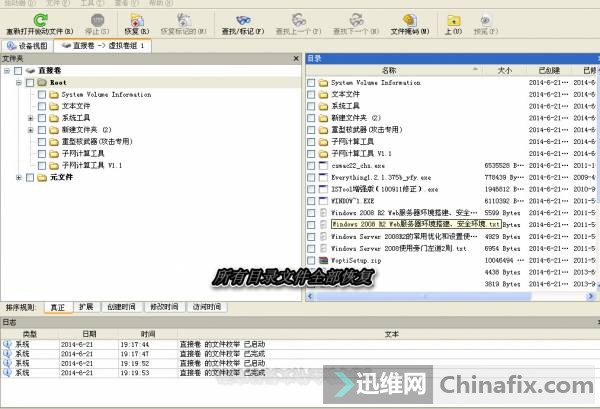The image size is (600, 409).
Task: Tick System Volume Information checkbox in folder tree
Action: 42,95
